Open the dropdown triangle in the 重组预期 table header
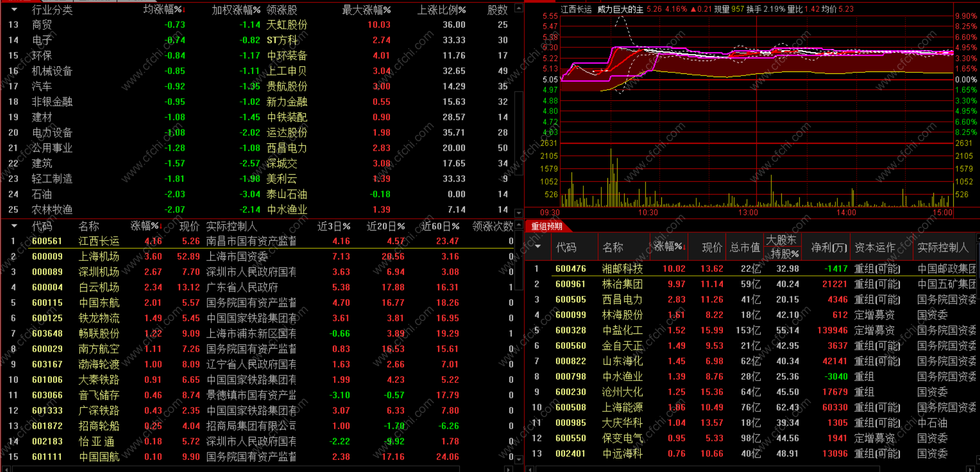The width and height of the screenshot is (980, 472). 537,247
